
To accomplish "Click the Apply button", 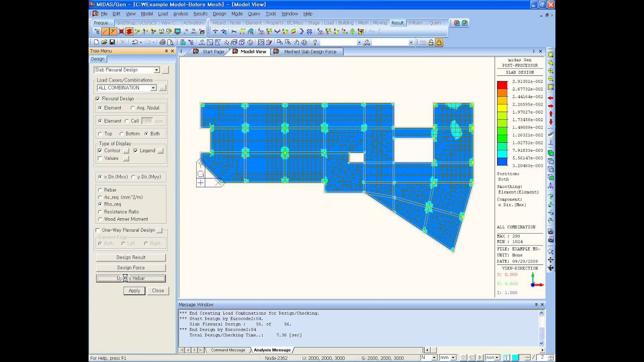I will point(134,291).
